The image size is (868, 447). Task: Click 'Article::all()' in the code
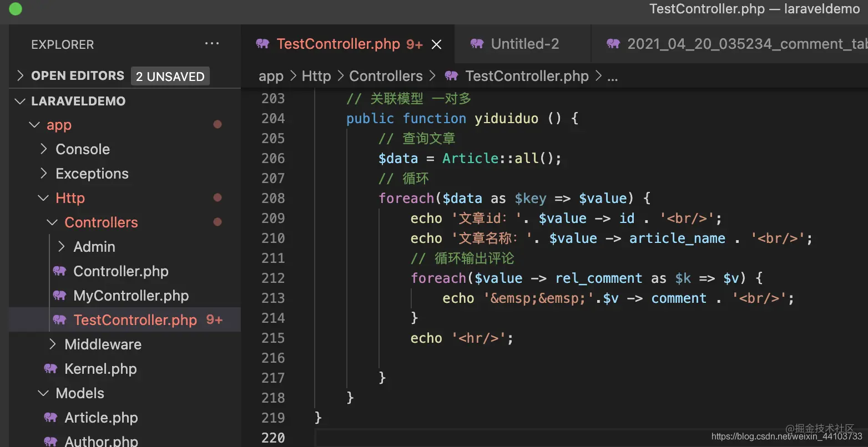[x=497, y=158]
